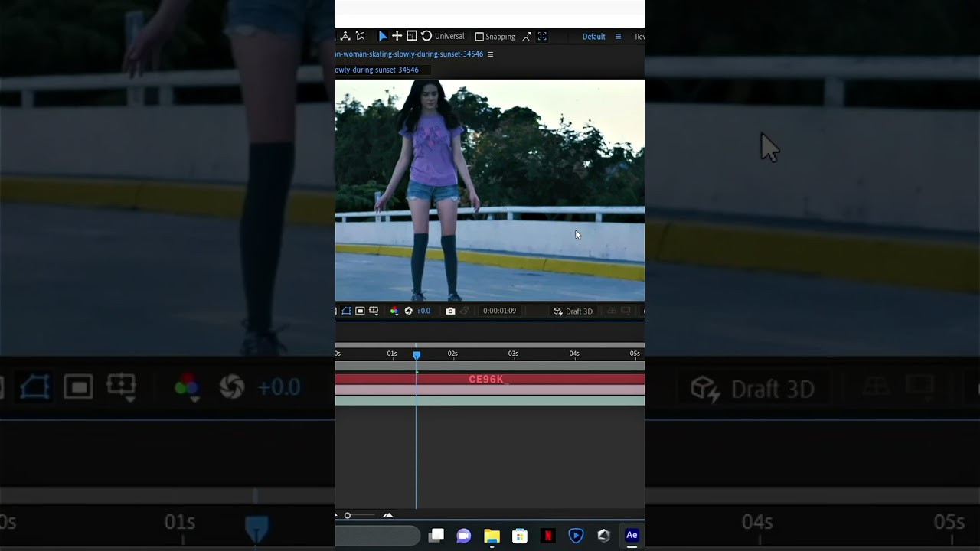
Task: Click the +0.0 exposure value
Action: pos(423,311)
